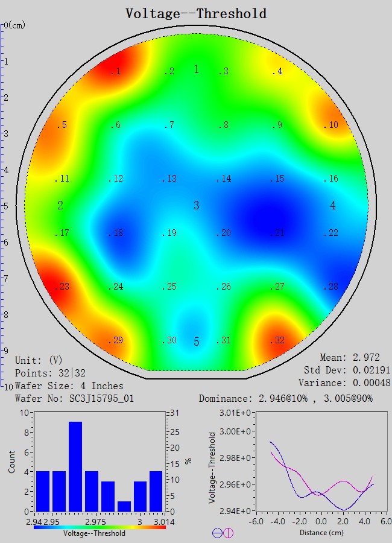Viewport: 392px width, 543px height.
Task: Click measurement point 23 at the left edge
Action: (x=62, y=287)
